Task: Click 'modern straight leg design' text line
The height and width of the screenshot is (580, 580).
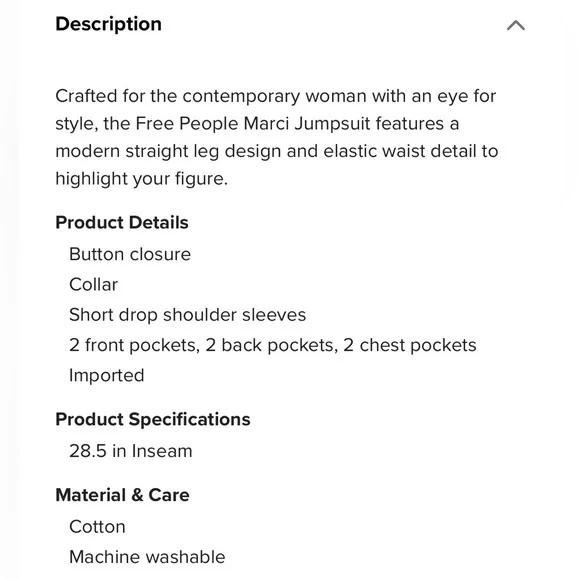Action: pyautogui.click(x=168, y=151)
